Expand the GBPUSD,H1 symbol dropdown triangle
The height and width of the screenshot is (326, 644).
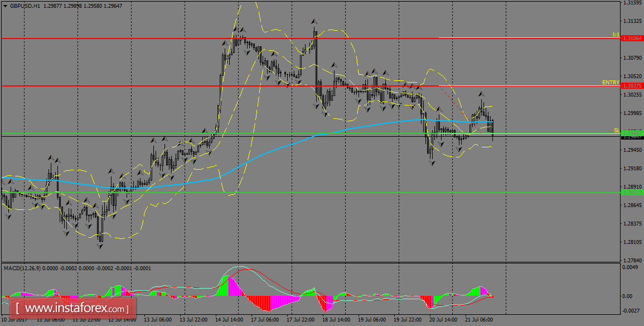(x=4, y=5)
